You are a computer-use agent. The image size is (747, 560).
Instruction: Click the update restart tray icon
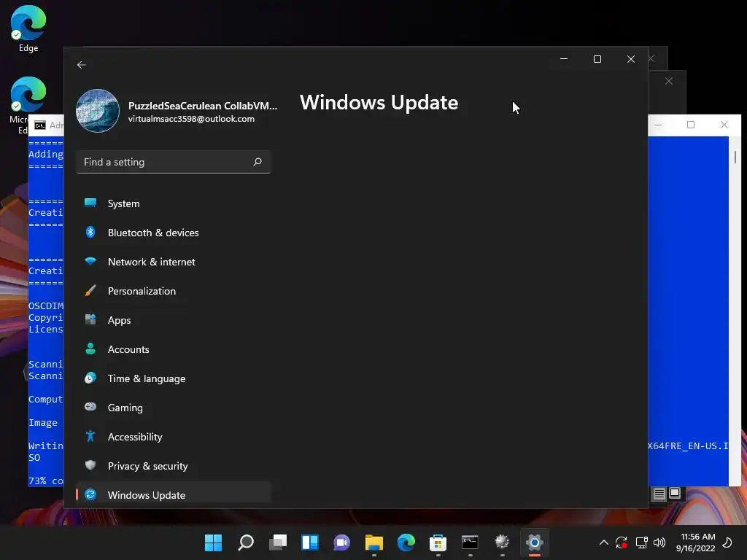pyautogui.click(x=622, y=542)
